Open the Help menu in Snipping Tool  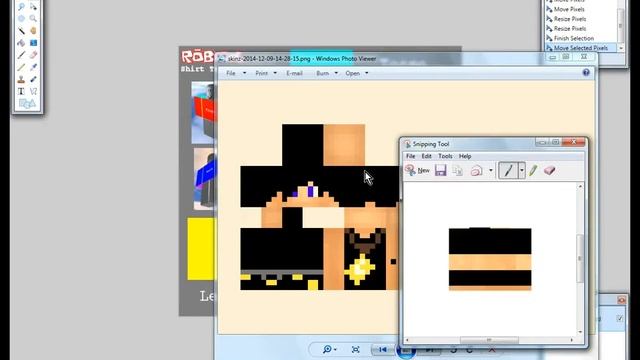pos(464,156)
